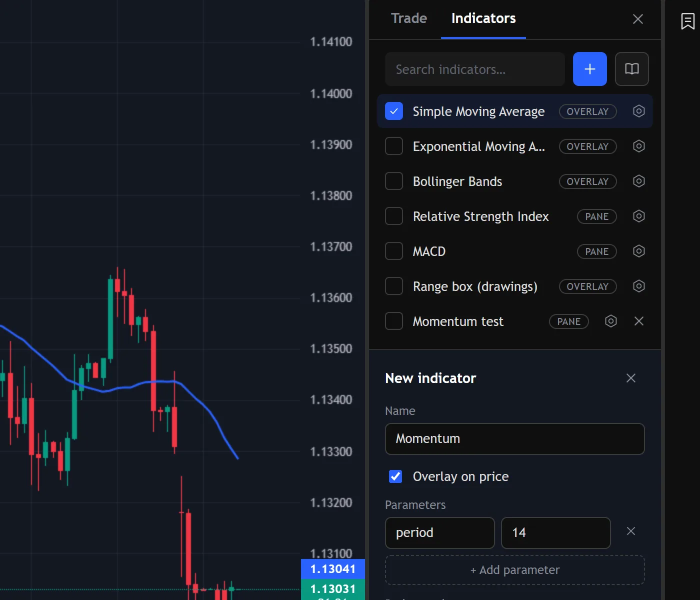Uncheck Simple Moving Average indicator
This screenshot has width=700, height=600.
click(394, 111)
